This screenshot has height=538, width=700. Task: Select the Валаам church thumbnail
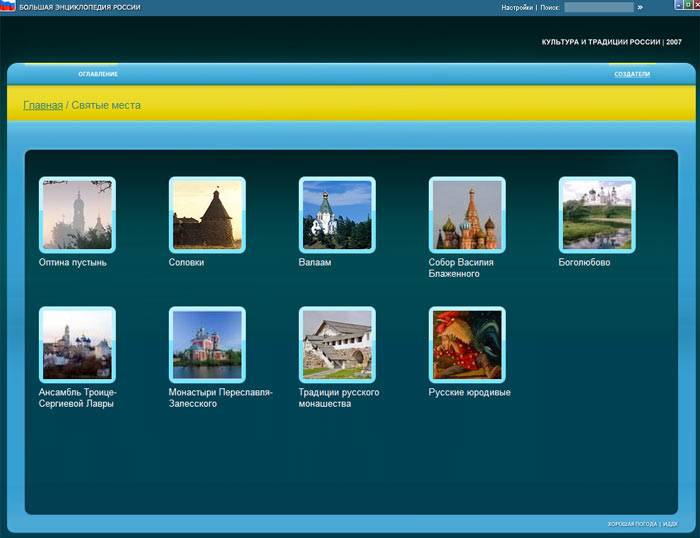(337, 215)
